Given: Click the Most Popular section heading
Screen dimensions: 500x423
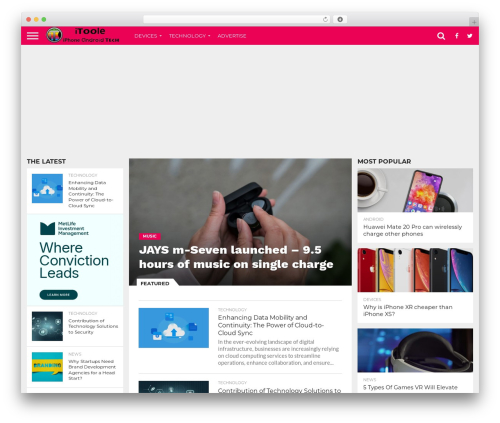Looking at the screenshot, I should click(x=384, y=161).
